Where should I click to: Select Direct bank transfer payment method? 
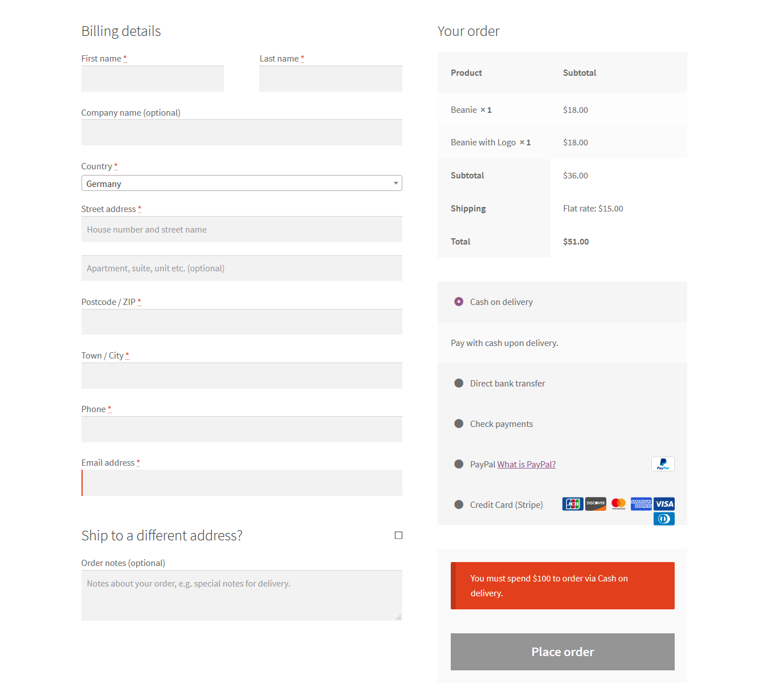(x=459, y=383)
